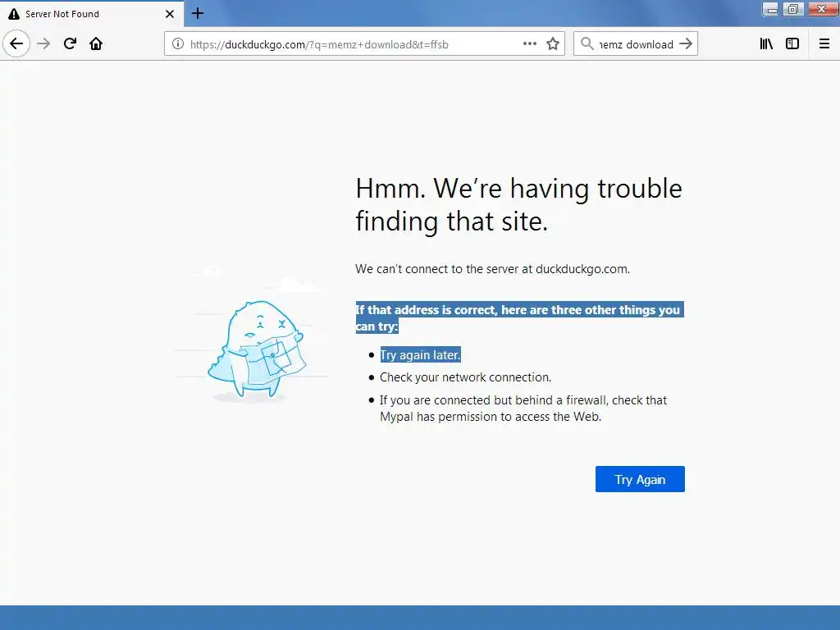Open a new tab
This screenshot has width=840, height=630.
(x=198, y=13)
